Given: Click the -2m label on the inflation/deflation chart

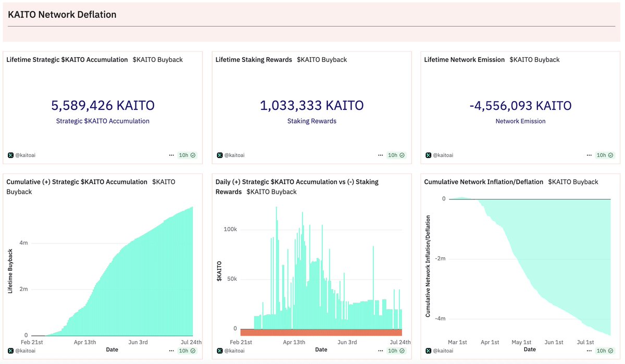Looking at the screenshot, I should pos(441,259).
